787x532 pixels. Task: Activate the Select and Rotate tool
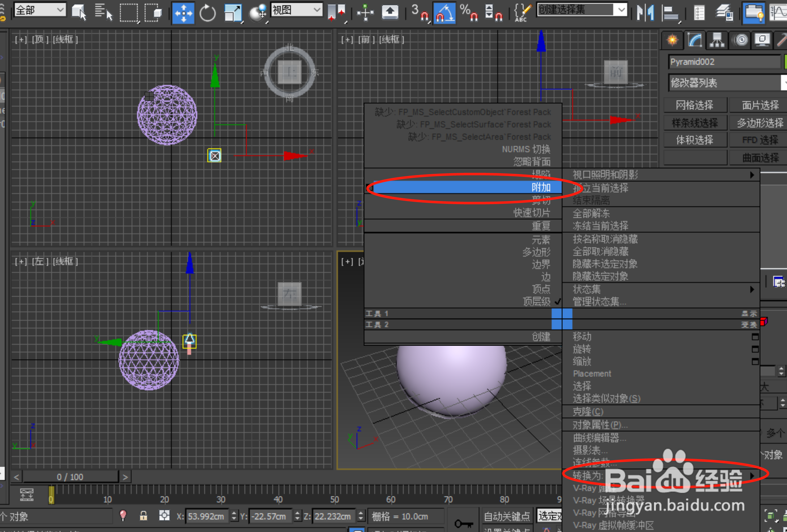click(207, 13)
